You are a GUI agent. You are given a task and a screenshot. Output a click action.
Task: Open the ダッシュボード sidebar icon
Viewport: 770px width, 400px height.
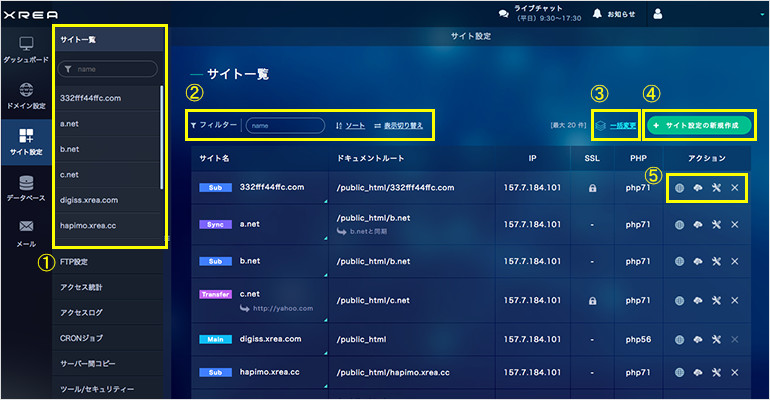click(26, 48)
